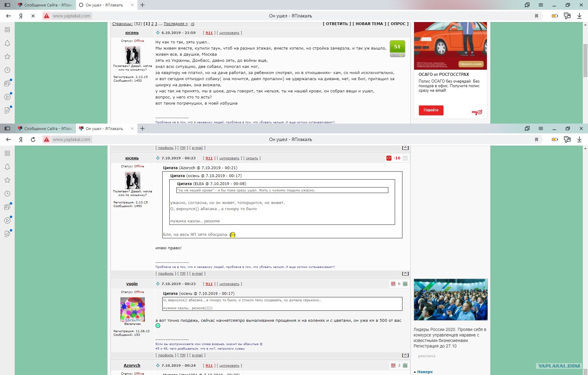The width and height of the screenshot is (588, 375).
Task: Open the notifications bell in upper window sidebar
Action: coord(7,43)
